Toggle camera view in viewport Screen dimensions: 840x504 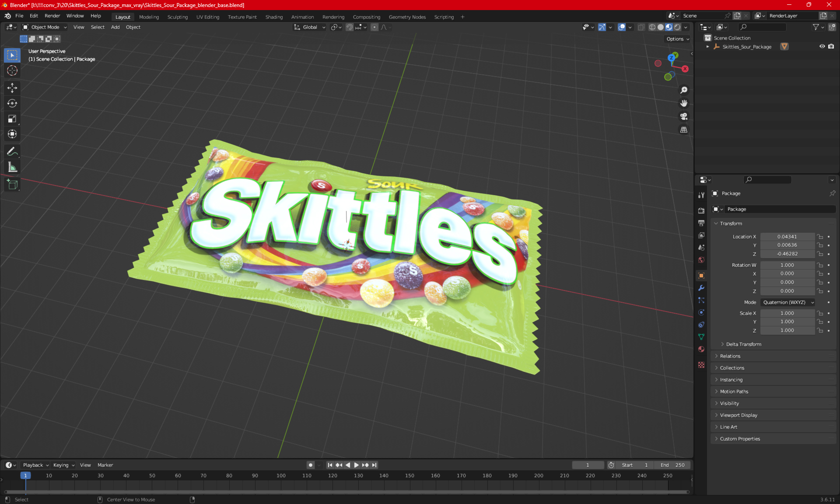(684, 116)
